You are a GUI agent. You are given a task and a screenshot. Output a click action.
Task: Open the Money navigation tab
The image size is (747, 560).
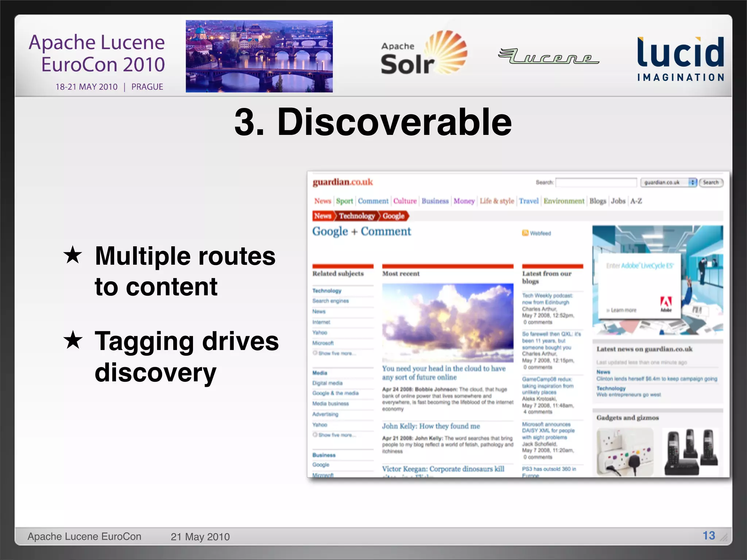464,201
